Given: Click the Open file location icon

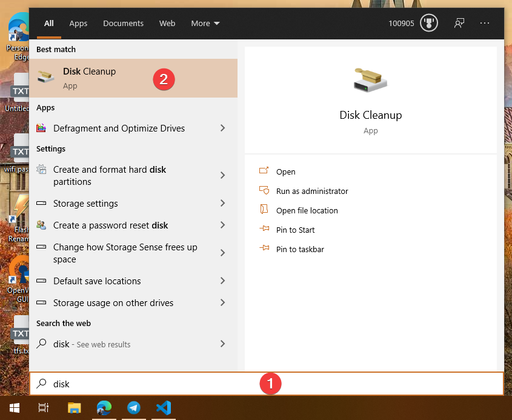Looking at the screenshot, I should point(264,209).
